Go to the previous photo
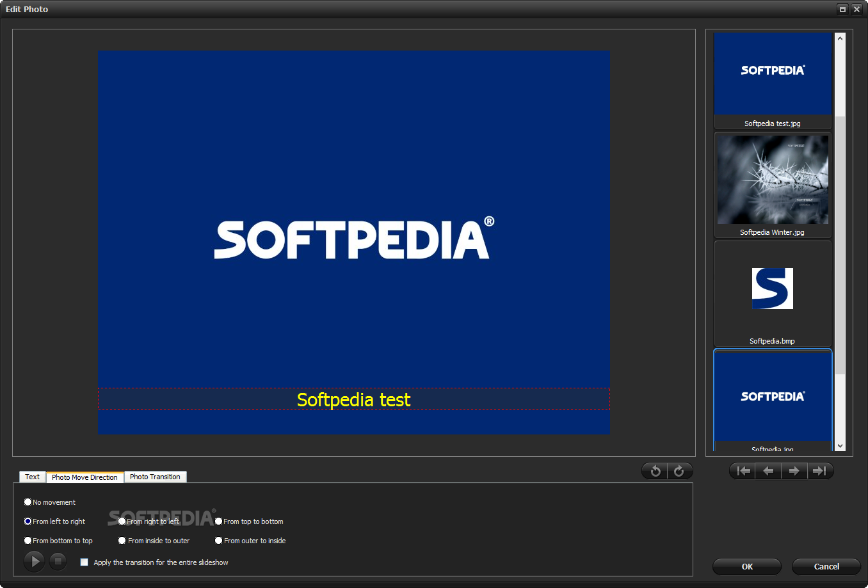 pyautogui.click(x=768, y=471)
